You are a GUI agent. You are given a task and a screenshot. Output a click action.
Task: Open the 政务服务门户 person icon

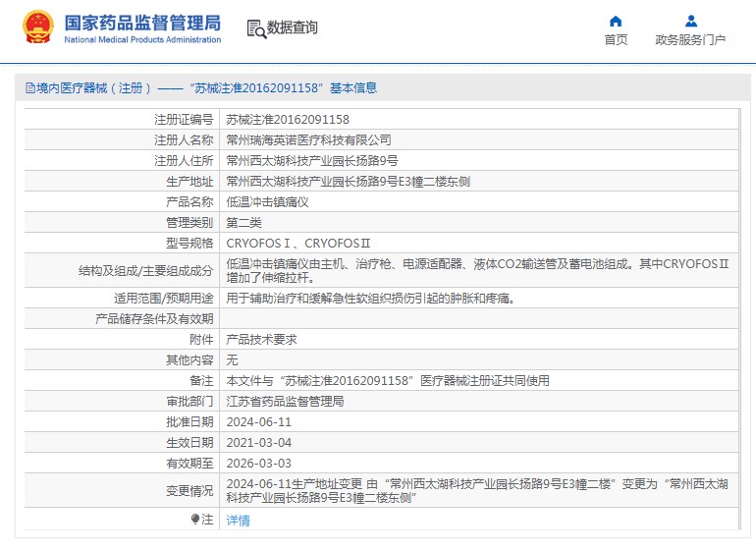tap(691, 22)
